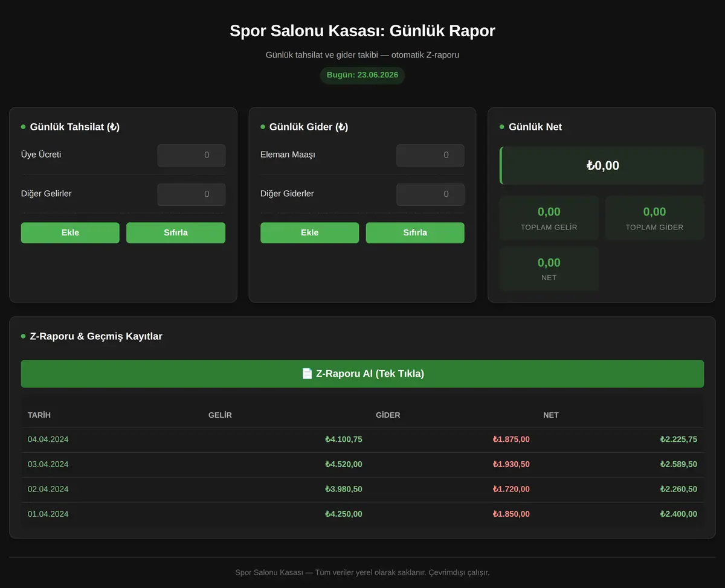Click the GELİR column header
This screenshot has height=588, width=725.
coord(220,415)
